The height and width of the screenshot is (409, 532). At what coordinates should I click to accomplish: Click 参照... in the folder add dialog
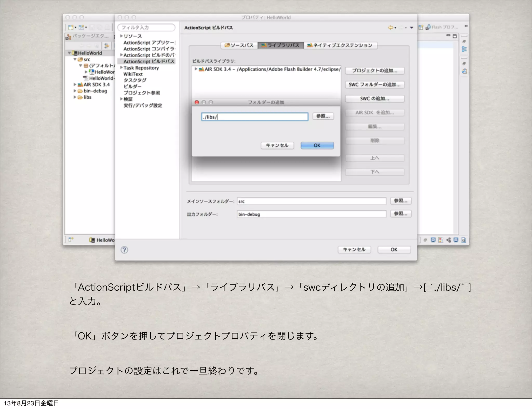coord(323,116)
